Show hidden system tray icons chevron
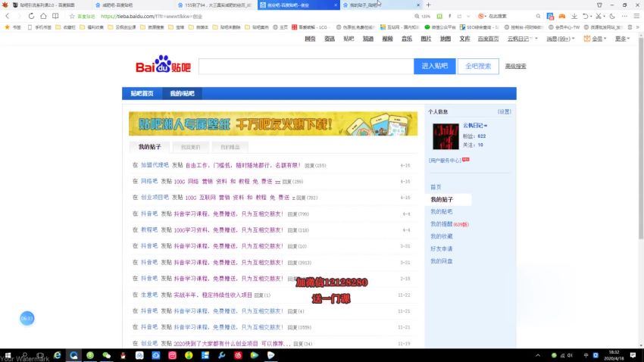 pos(538,355)
